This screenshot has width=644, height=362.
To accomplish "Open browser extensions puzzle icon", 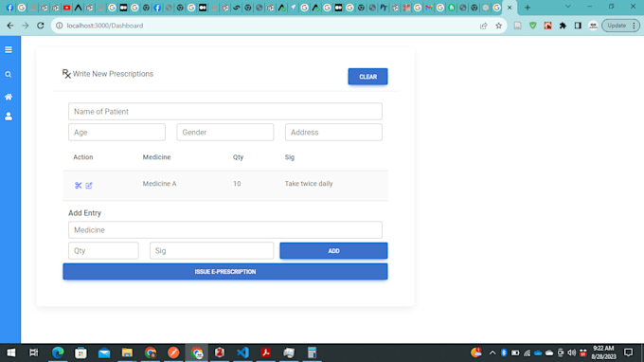I will tap(563, 26).
